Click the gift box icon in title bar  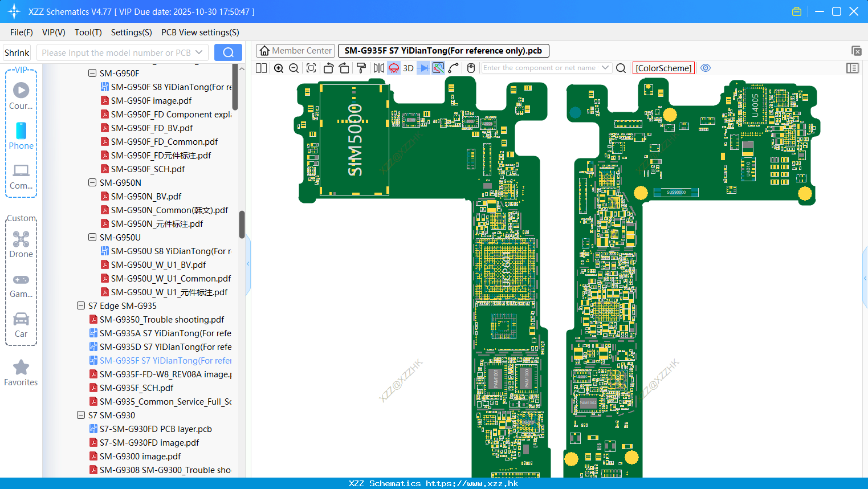797,11
